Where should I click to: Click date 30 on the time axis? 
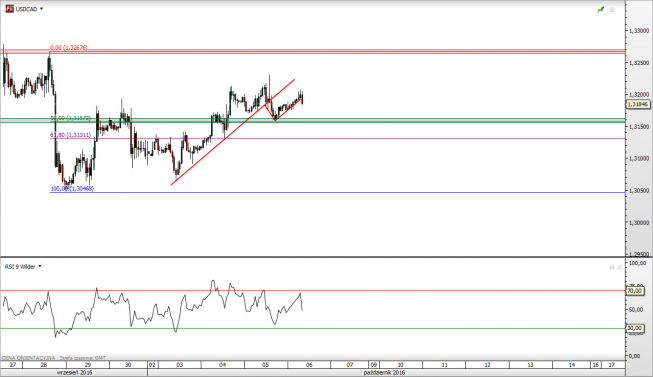pyautogui.click(x=128, y=365)
